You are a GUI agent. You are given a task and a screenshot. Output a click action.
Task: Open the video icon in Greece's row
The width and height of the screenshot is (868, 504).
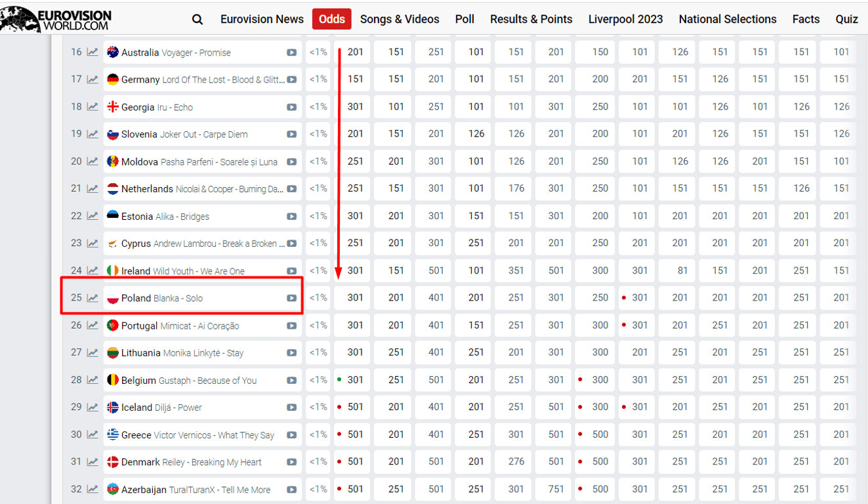pos(291,434)
